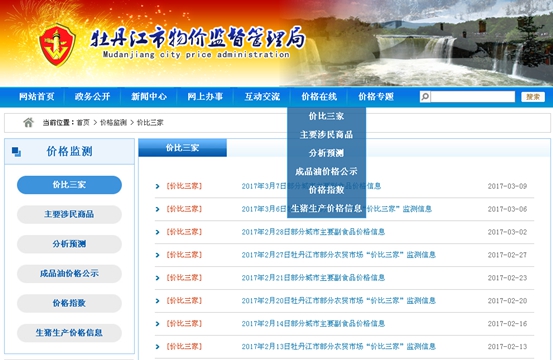This screenshot has height=360, width=553.
Task: Open 生猪生产价格信息 sidebar button
Action: click(x=69, y=333)
